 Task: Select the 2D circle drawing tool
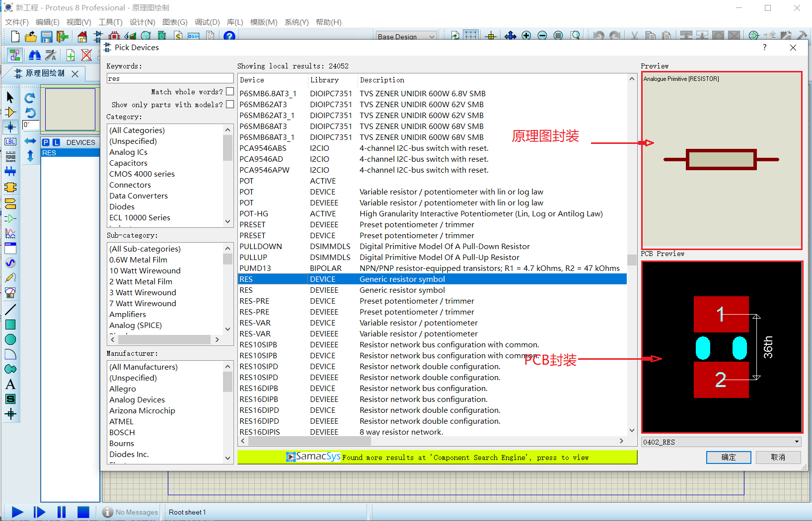pyautogui.click(x=10, y=339)
